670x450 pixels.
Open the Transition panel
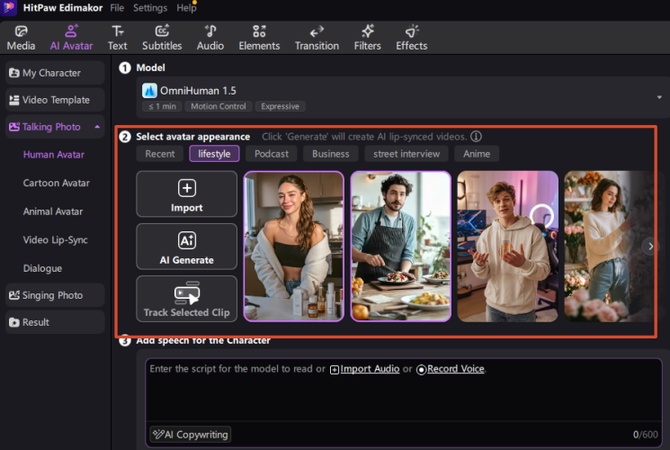pos(317,38)
